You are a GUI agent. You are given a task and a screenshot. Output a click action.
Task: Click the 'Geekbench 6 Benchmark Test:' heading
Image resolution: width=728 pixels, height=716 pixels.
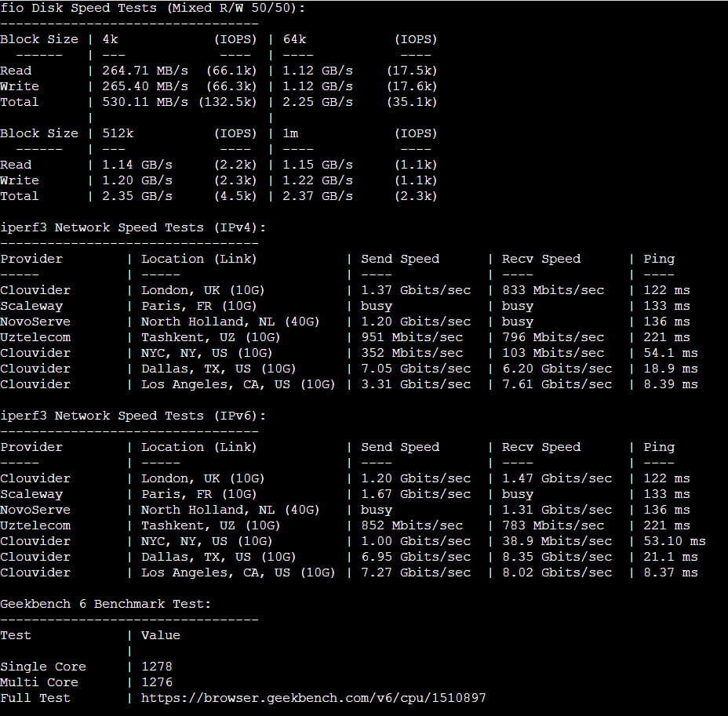(x=105, y=604)
